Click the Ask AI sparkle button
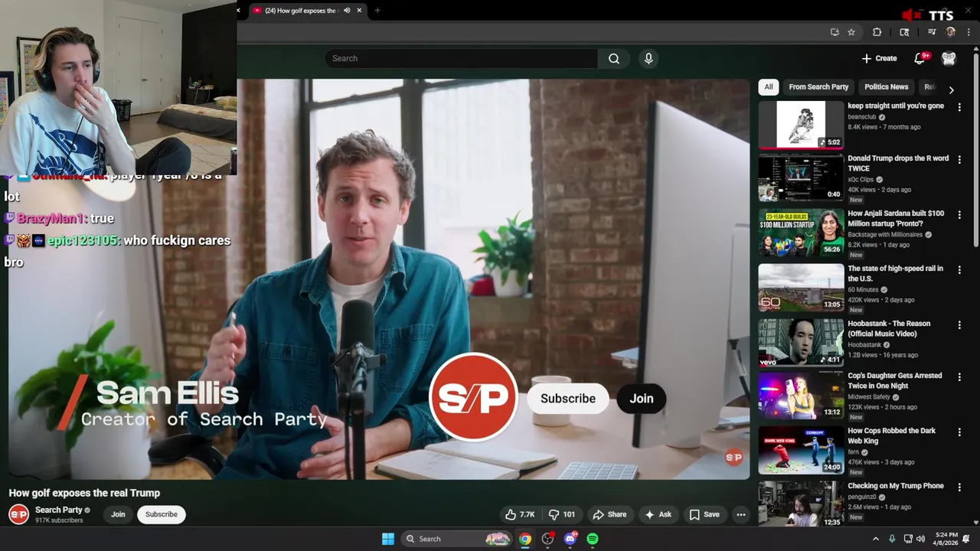Viewport: 980px width, 551px height. (x=658, y=514)
